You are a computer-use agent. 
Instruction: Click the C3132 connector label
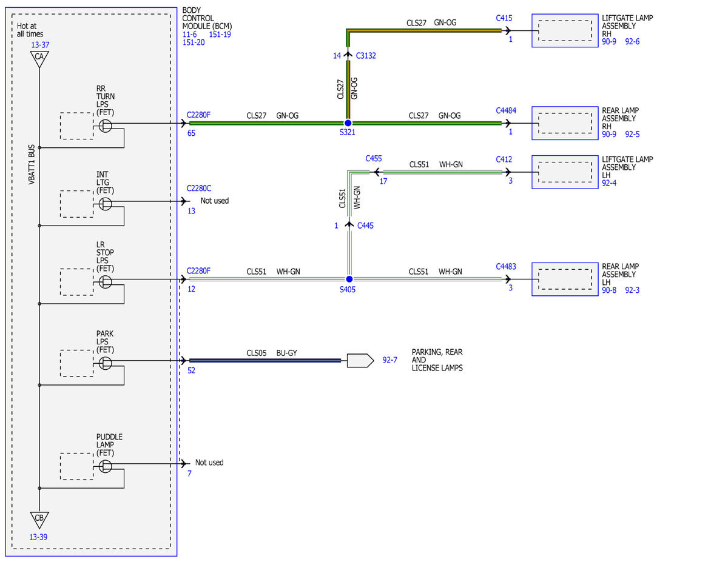tap(367, 56)
